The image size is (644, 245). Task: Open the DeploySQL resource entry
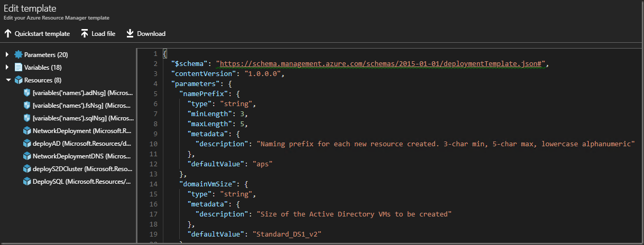click(82, 181)
